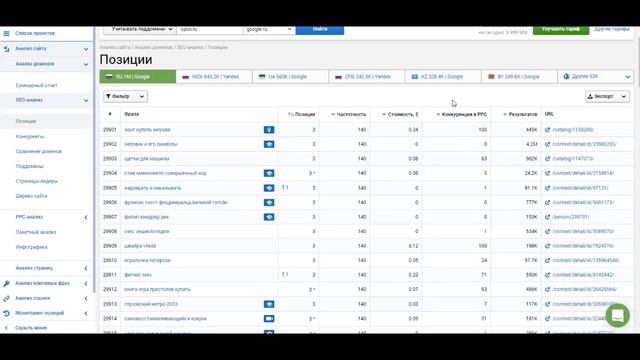640x360 pixels.
Task: Open external link icon in row 29903
Action: (547, 158)
